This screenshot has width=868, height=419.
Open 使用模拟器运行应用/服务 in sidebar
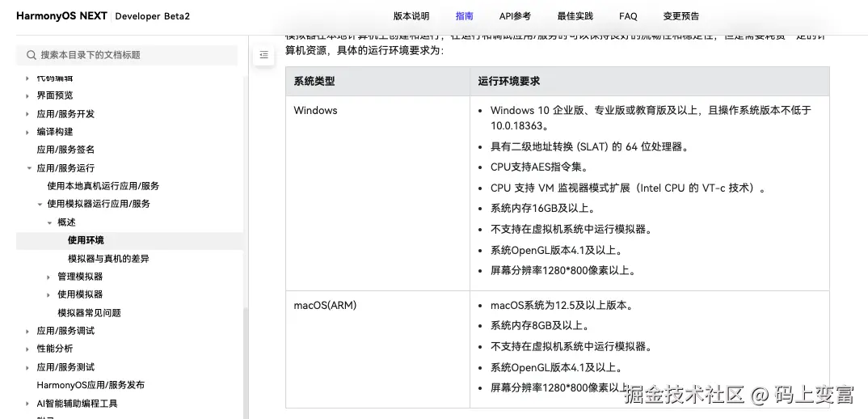99,203
